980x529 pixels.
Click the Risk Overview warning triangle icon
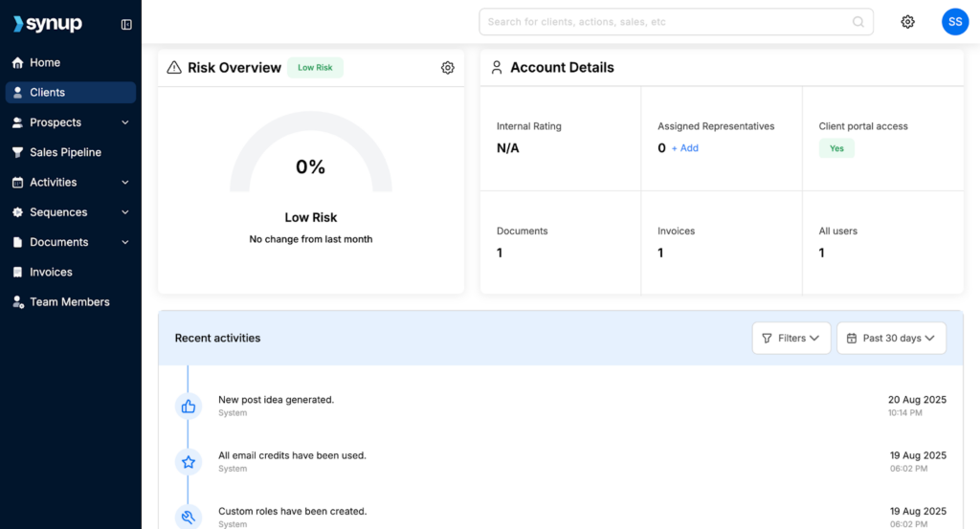click(x=174, y=68)
